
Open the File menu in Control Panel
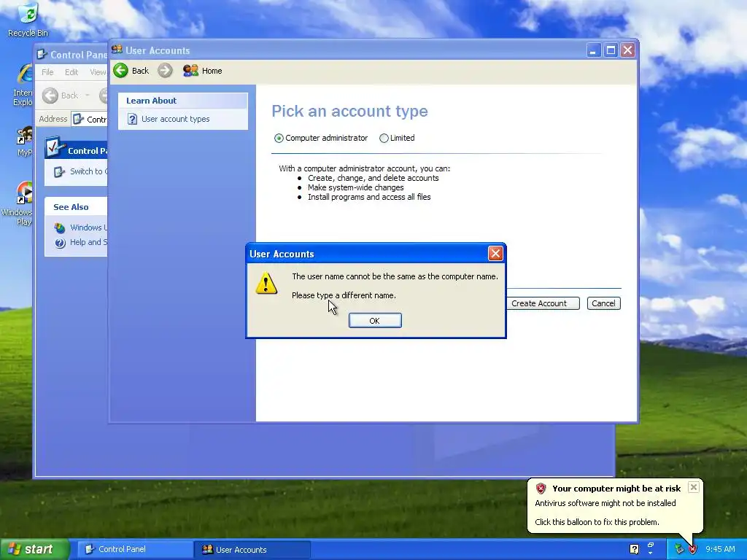point(47,72)
